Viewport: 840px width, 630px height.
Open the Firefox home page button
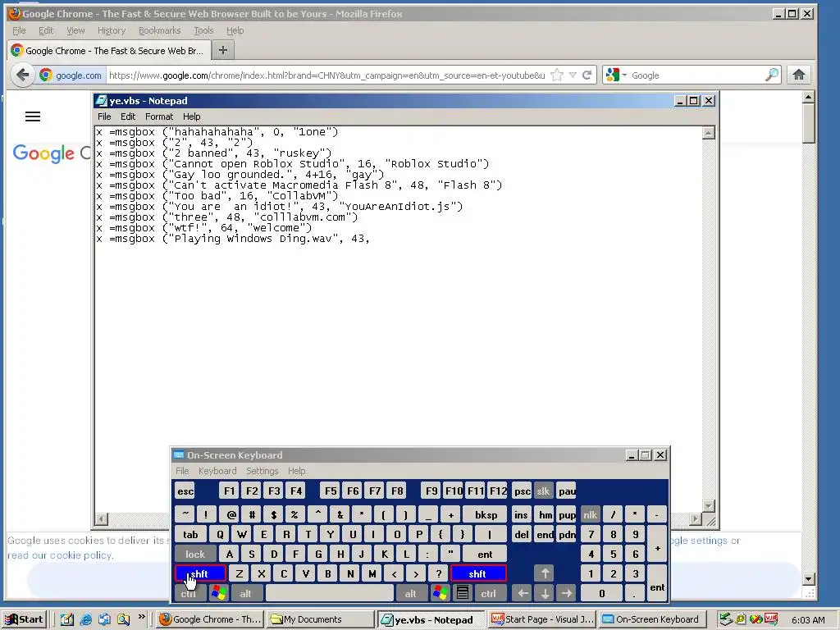[799, 75]
